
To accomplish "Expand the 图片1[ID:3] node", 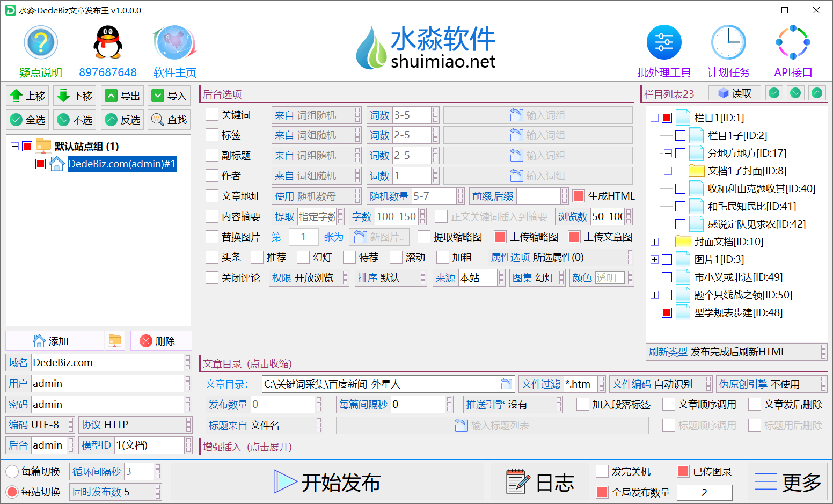I will (x=654, y=260).
